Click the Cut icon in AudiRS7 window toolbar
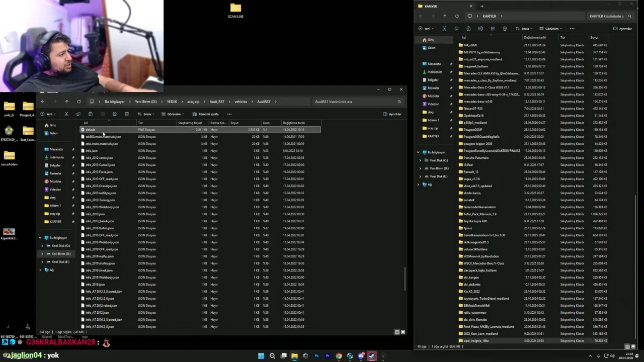 pyautogui.click(x=66, y=114)
